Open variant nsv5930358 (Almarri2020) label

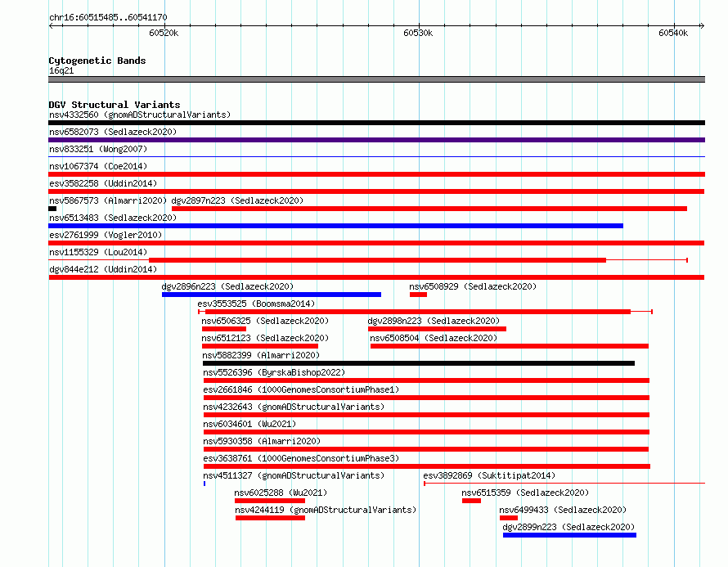pos(262,441)
